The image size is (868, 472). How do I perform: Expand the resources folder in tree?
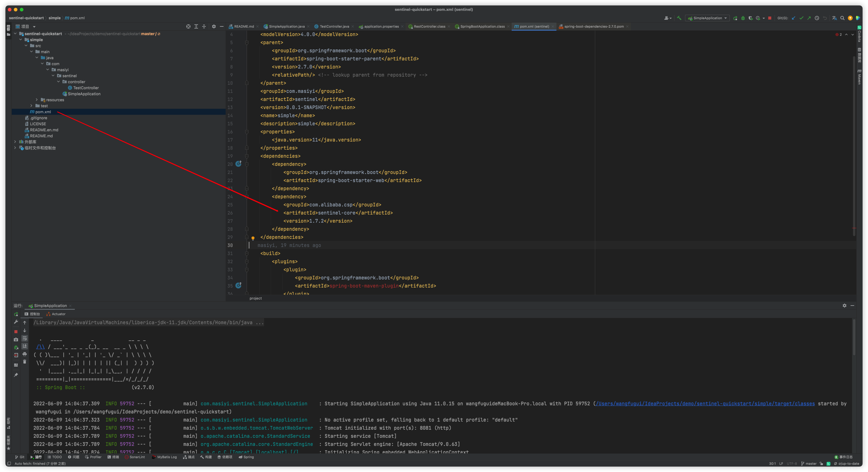click(37, 100)
